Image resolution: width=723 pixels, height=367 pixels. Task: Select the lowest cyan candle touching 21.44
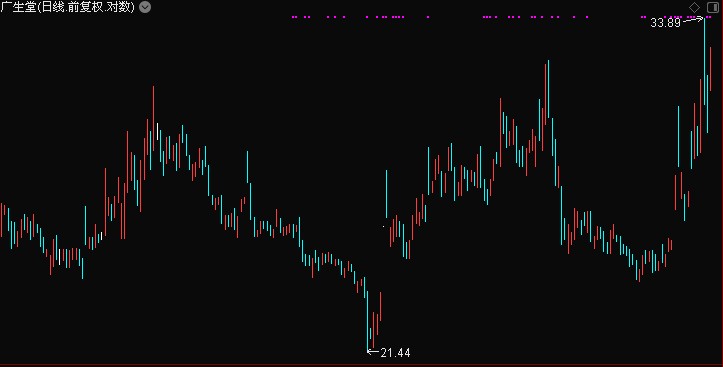click(367, 320)
